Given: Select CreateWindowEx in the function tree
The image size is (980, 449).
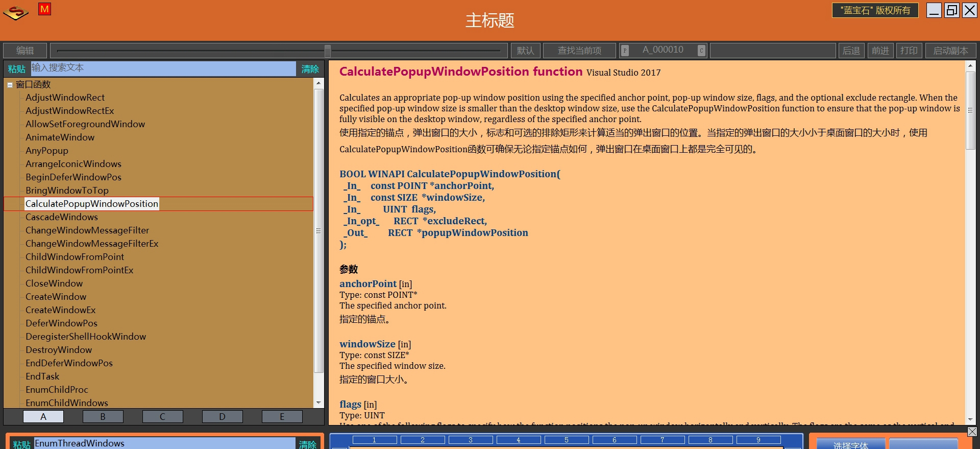Looking at the screenshot, I should tap(61, 310).
